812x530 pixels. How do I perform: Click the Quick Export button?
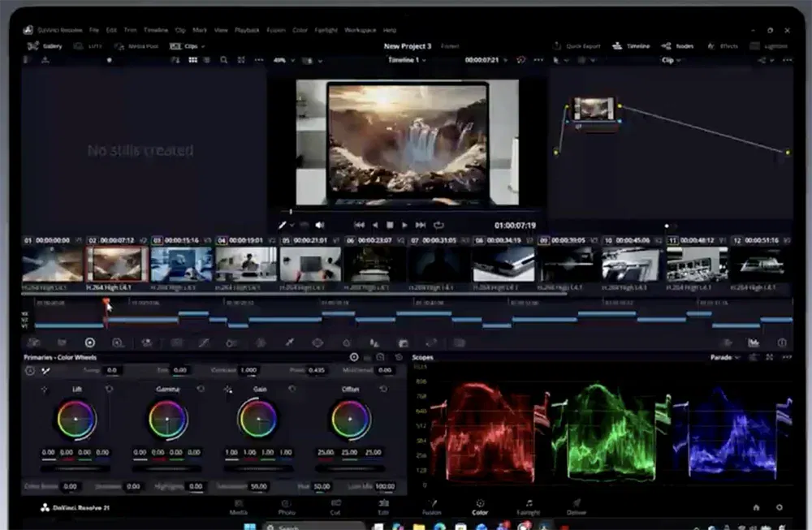click(x=577, y=46)
